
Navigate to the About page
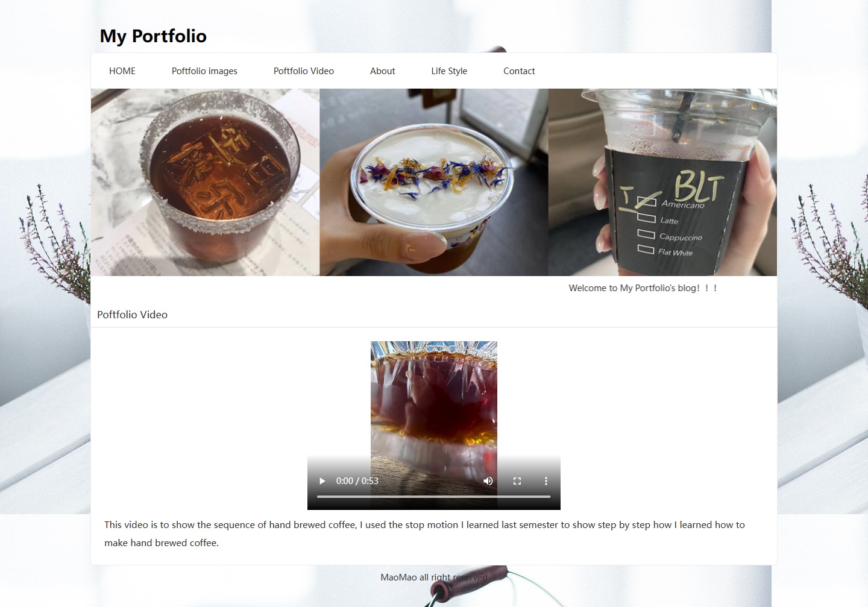pos(383,71)
